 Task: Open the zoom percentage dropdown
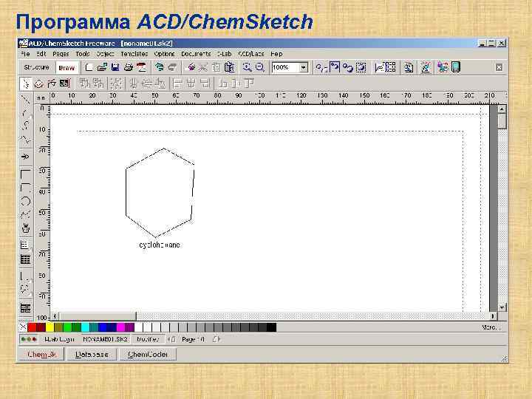(304, 67)
